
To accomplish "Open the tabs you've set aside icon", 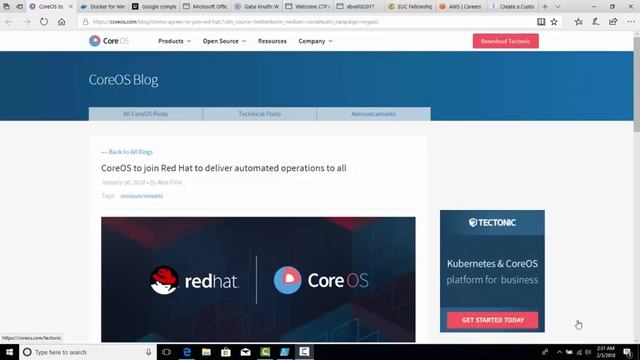I will click(x=6, y=7).
